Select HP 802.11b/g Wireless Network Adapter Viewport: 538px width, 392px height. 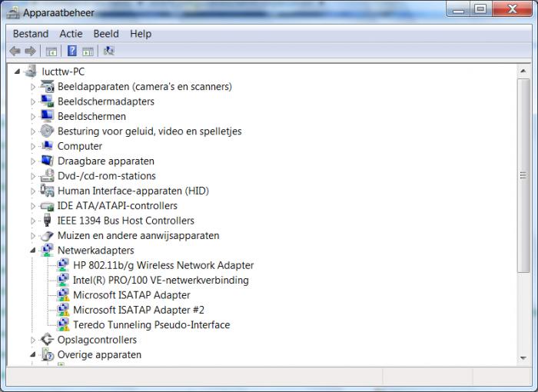[163, 265]
